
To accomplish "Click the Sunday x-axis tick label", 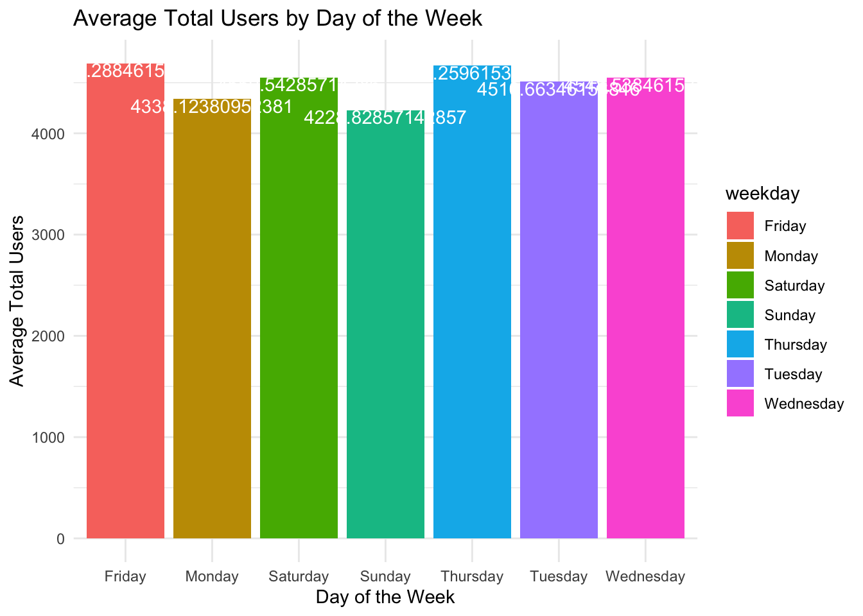I will point(385,576).
